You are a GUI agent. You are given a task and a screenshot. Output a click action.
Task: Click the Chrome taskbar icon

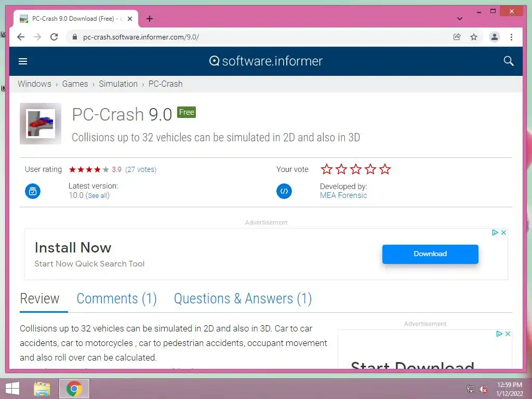[x=74, y=389]
